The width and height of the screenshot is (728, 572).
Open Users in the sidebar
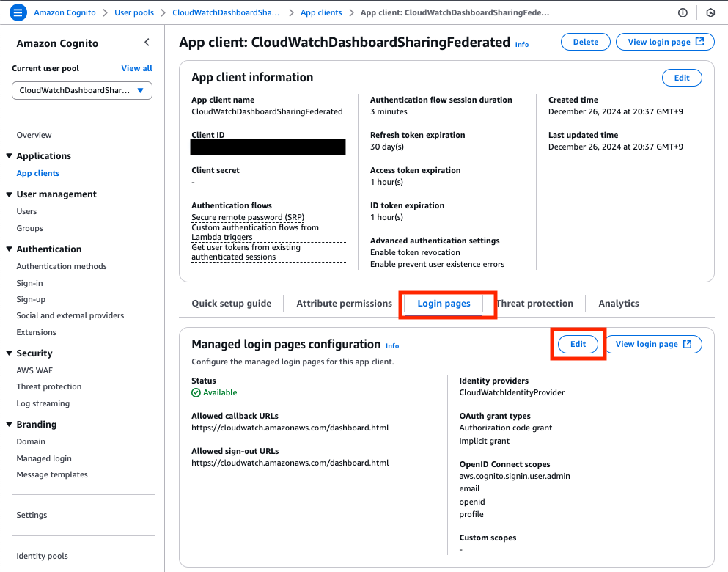[x=26, y=211]
